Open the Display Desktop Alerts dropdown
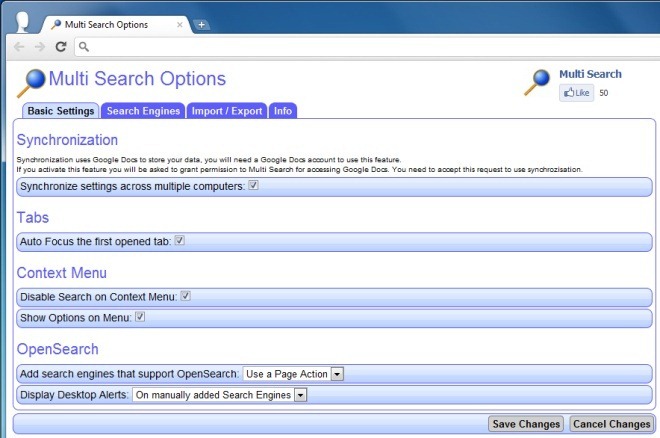This screenshot has height=438, width=660. (219, 395)
